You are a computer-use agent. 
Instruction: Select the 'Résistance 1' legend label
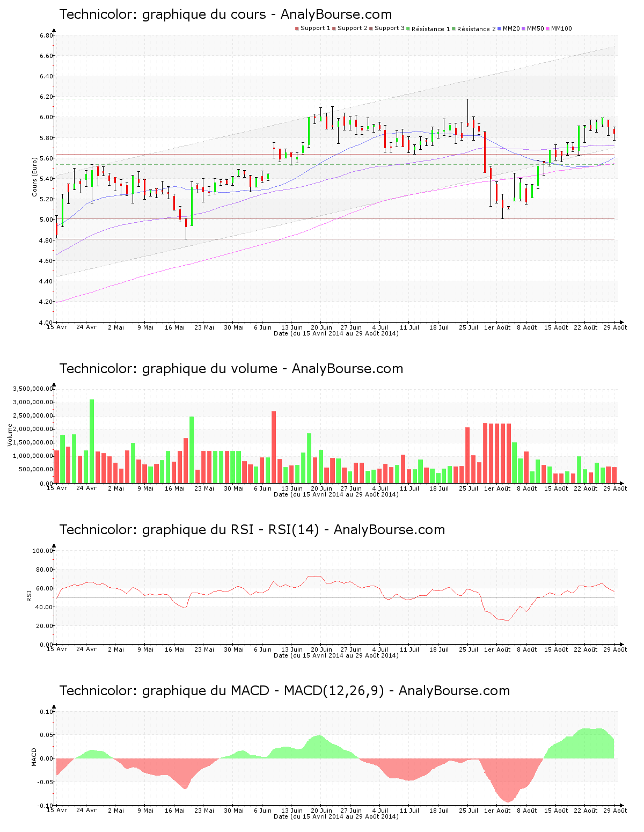pos(431,29)
